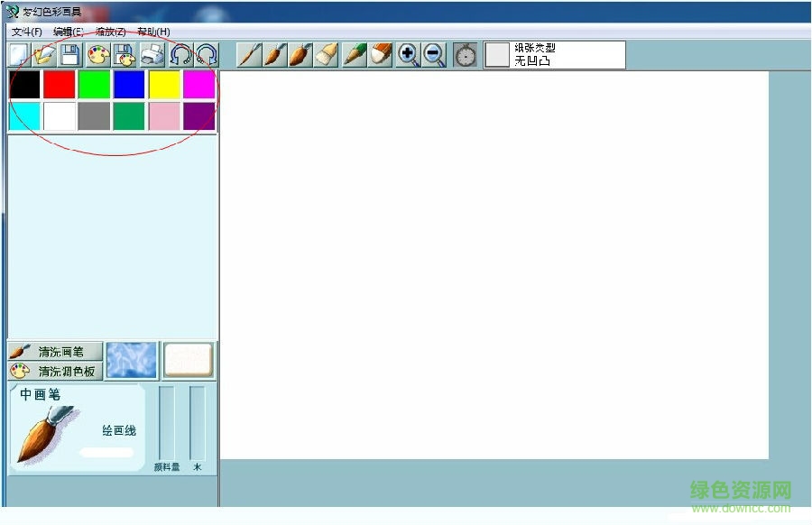Click the new blank canvas icon

(x=18, y=55)
